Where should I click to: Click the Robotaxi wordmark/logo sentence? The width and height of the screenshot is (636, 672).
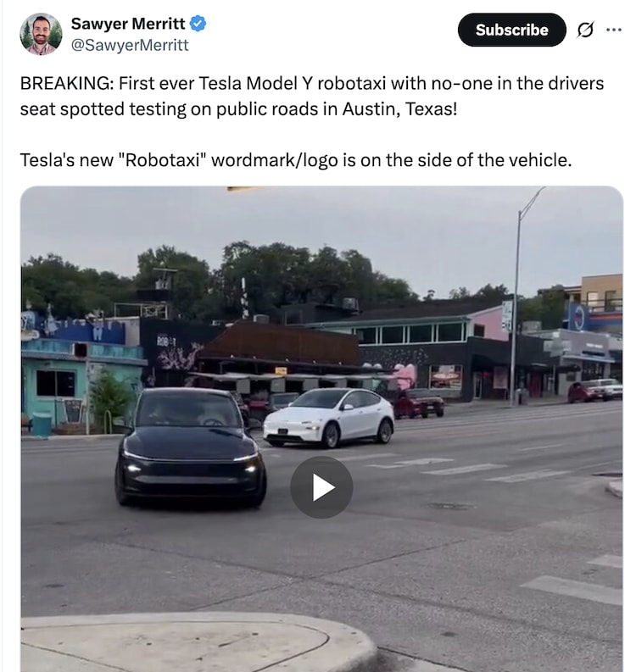tap(296, 160)
